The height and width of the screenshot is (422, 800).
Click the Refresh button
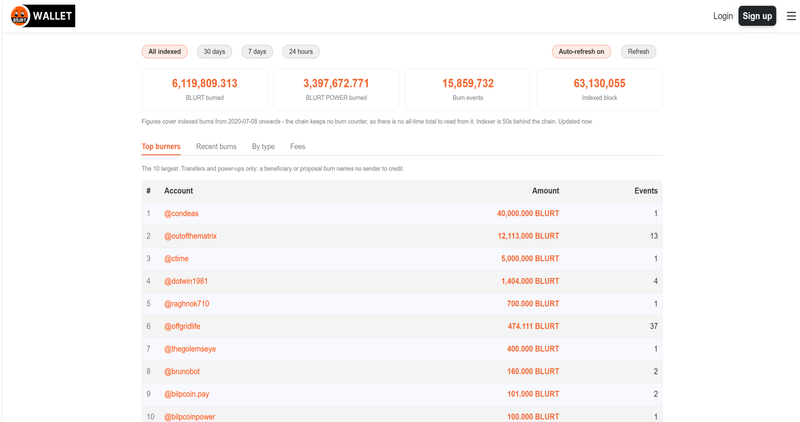pyautogui.click(x=638, y=52)
